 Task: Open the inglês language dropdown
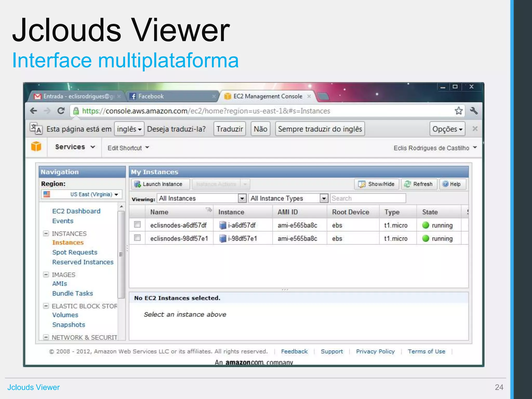pyautogui.click(x=129, y=129)
